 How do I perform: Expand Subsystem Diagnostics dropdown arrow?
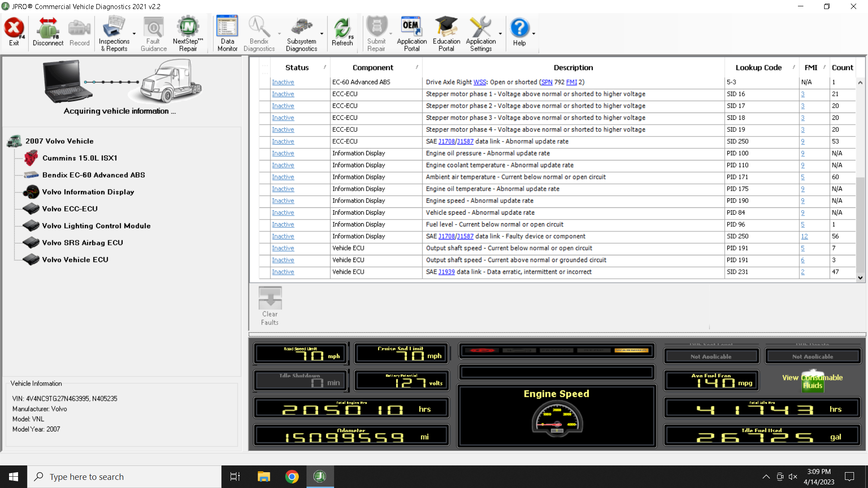pos(322,34)
